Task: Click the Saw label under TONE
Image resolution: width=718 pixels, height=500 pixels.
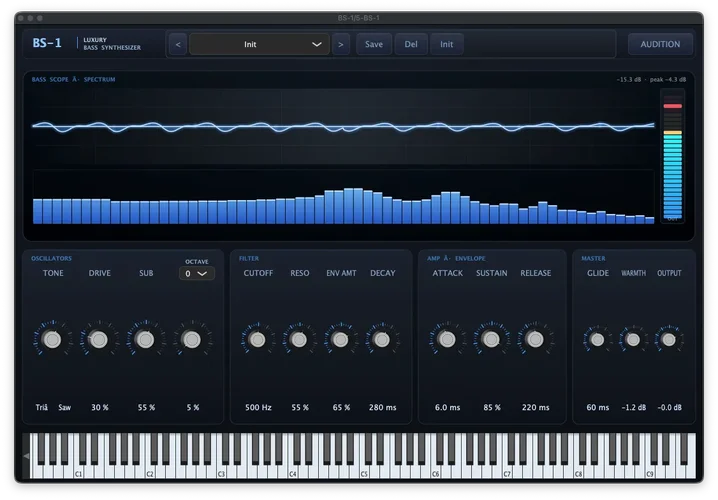Action: [x=65, y=407]
